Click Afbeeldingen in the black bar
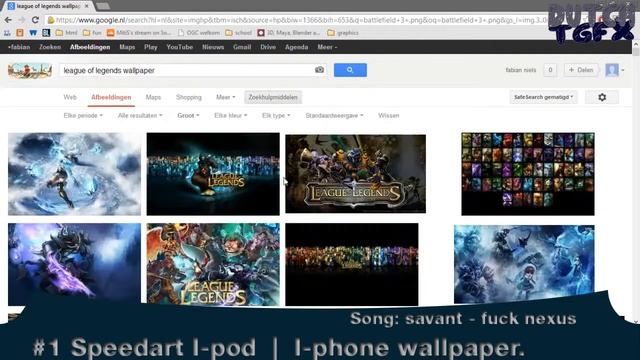 coord(90,47)
